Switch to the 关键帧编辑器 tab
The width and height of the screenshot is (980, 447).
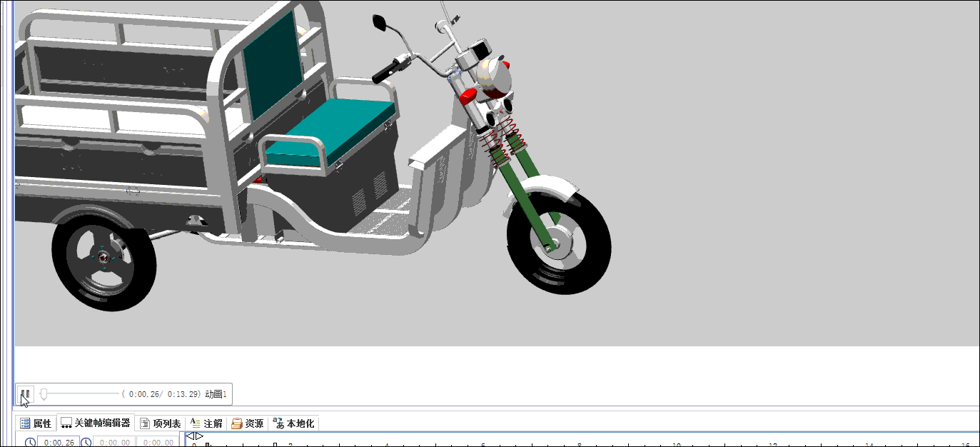tap(95, 423)
